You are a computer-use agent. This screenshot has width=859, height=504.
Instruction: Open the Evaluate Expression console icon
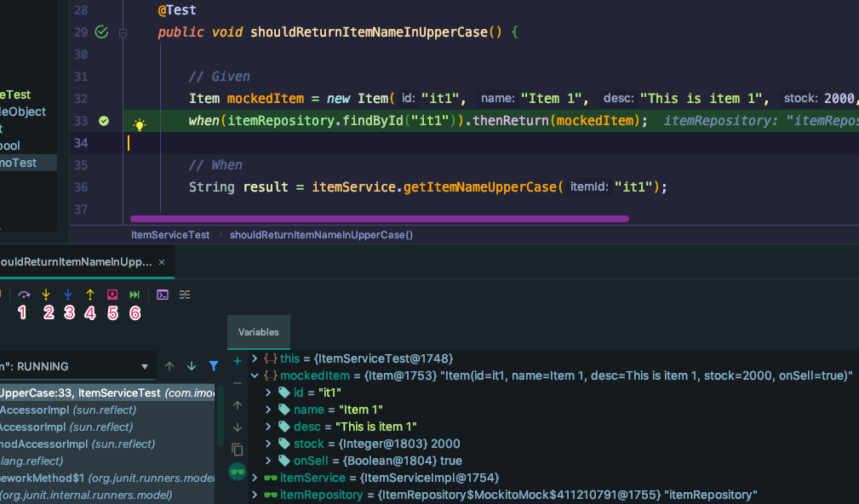[x=163, y=295]
